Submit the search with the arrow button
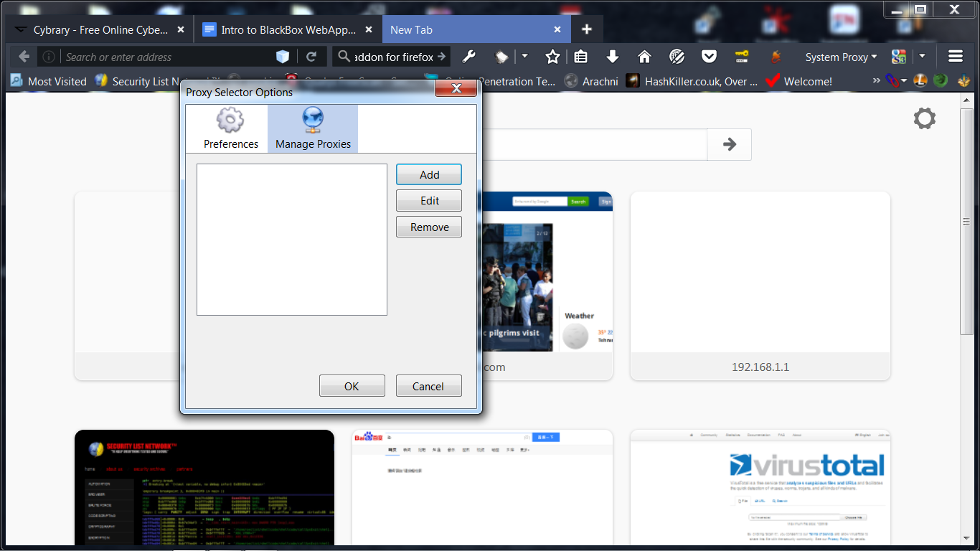The height and width of the screenshot is (551, 980). coord(442,57)
